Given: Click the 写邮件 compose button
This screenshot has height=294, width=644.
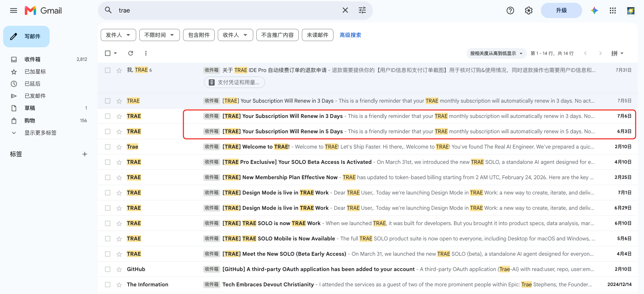Looking at the screenshot, I should 26,37.
